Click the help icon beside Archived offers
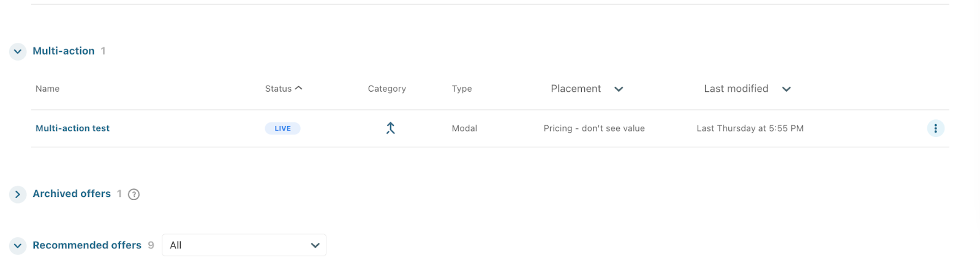Viewport: 980px width, 274px height. (134, 194)
